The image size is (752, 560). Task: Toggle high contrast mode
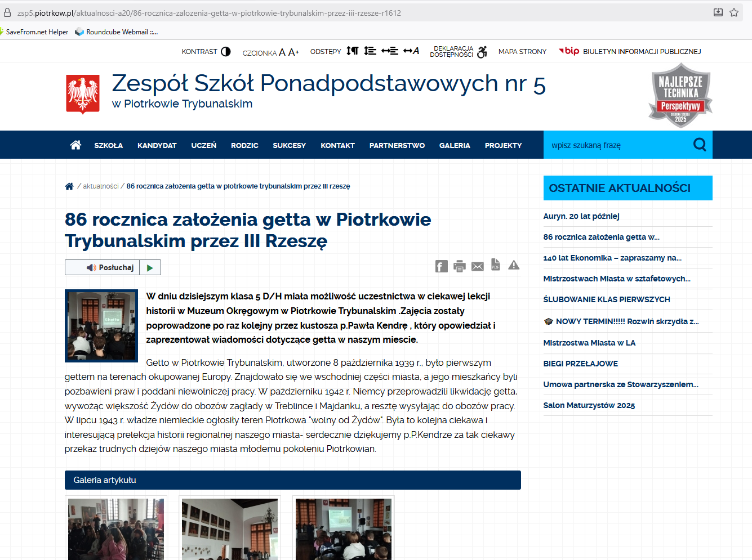point(225,51)
